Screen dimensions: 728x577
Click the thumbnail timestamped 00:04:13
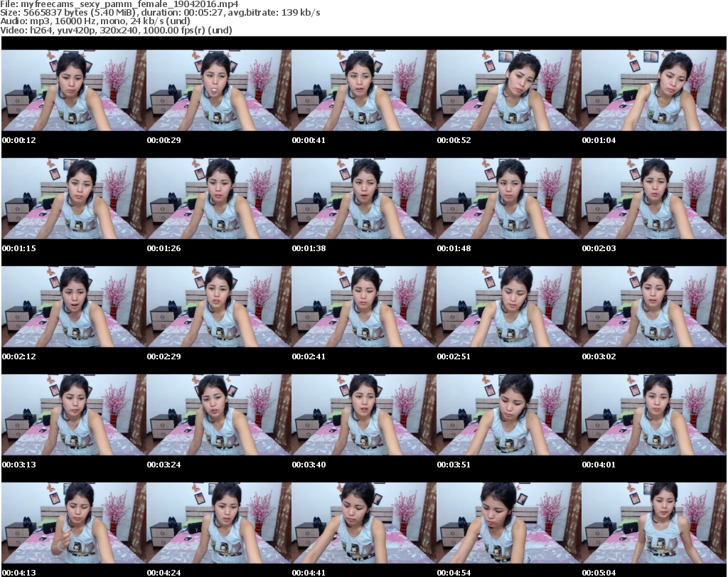pos(74,523)
